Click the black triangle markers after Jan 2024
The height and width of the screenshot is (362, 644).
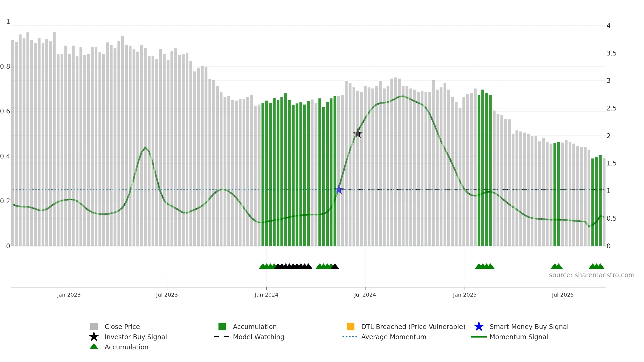(293, 266)
